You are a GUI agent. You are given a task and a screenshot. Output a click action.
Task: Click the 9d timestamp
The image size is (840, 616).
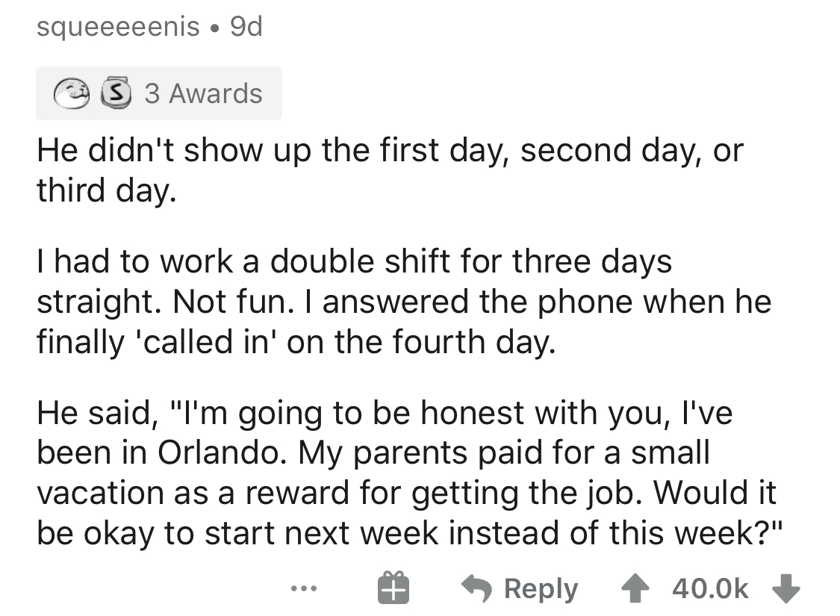(x=246, y=28)
